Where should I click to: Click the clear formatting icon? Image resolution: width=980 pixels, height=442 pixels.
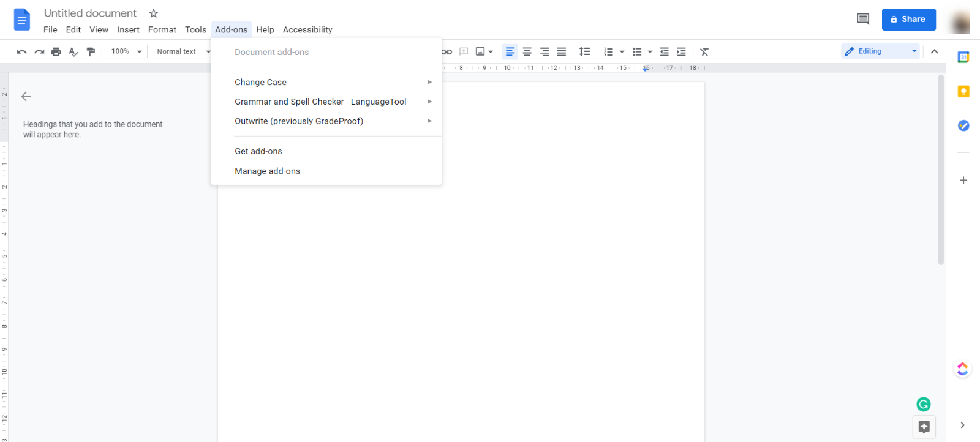tap(704, 52)
